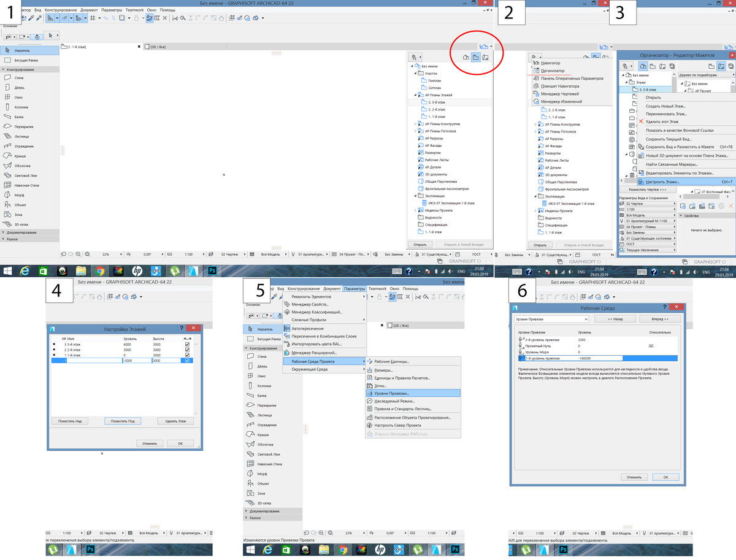Viewport: 736px width, 560px height.
Task: Switch to the [1. 1-й этаж] tab
Action: pos(101,47)
